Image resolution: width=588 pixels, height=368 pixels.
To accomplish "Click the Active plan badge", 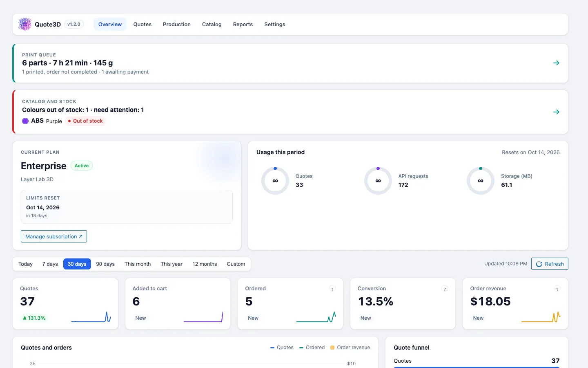I will click(x=82, y=166).
